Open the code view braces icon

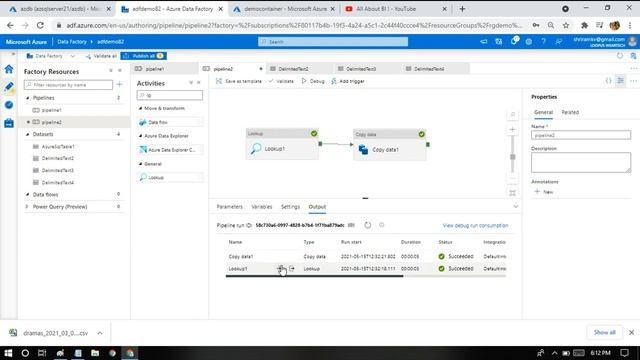click(608, 81)
